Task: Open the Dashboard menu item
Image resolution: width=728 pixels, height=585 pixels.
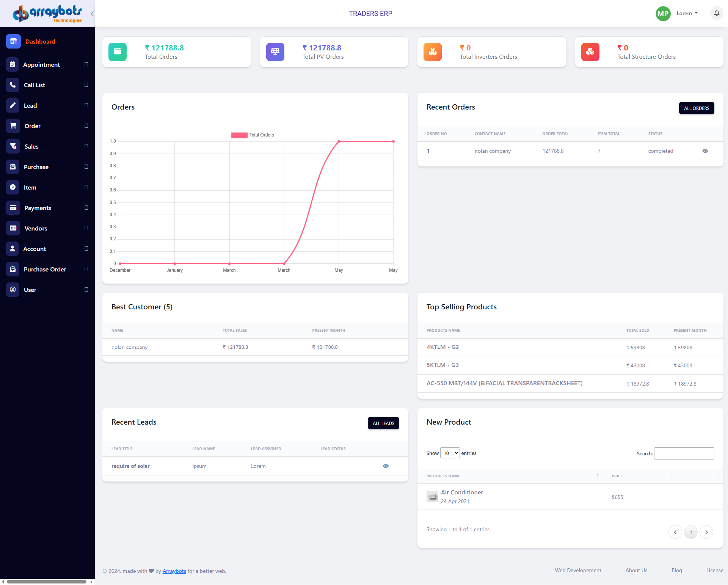Action: 40,41
